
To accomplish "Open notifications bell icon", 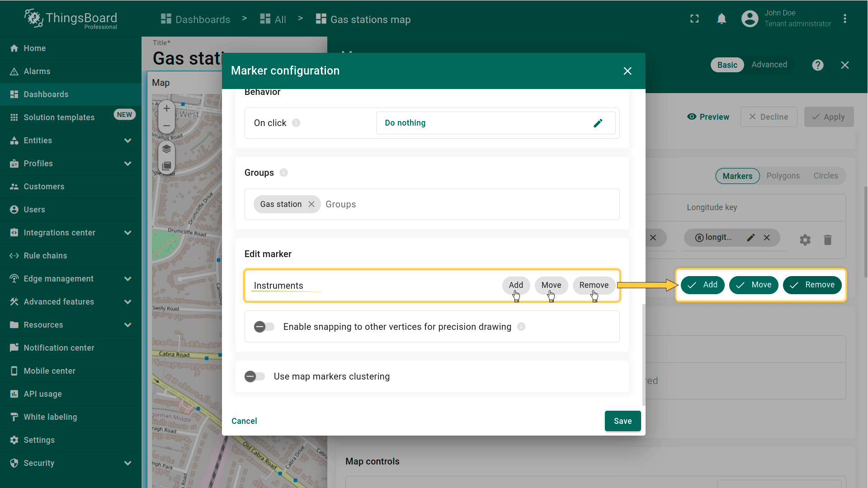I will click(722, 19).
